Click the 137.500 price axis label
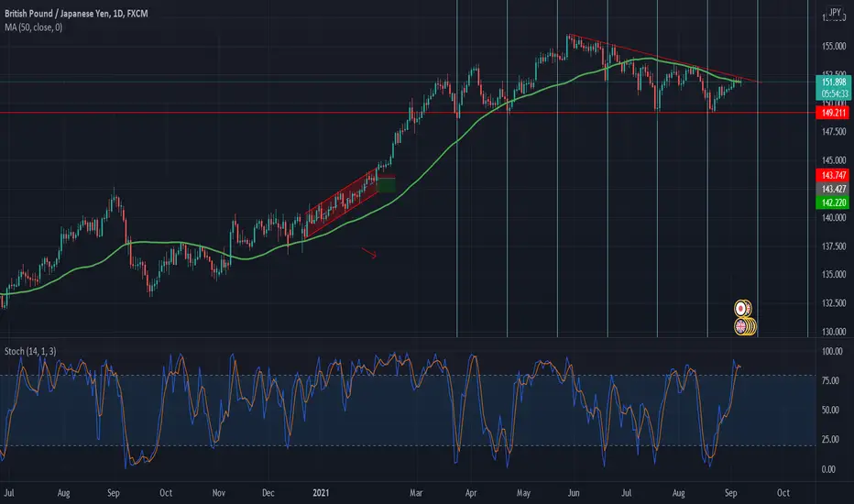 pos(834,247)
